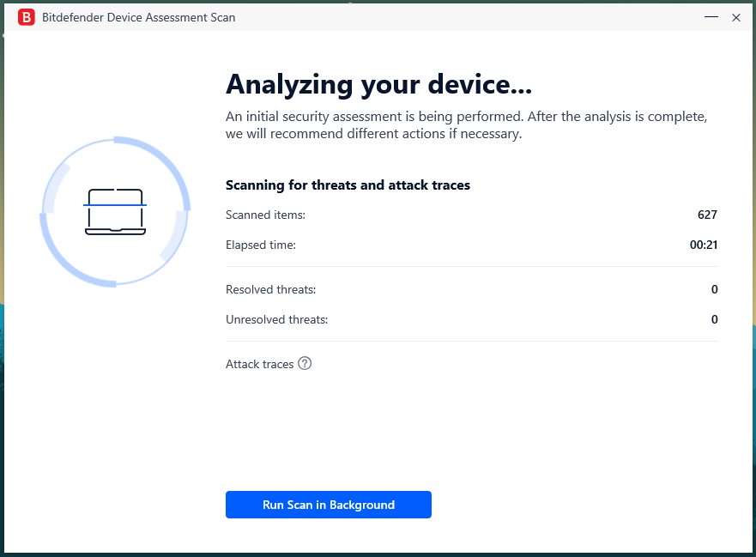Select the elapsed time value 00:21
The width and height of the screenshot is (756, 557).
point(704,245)
